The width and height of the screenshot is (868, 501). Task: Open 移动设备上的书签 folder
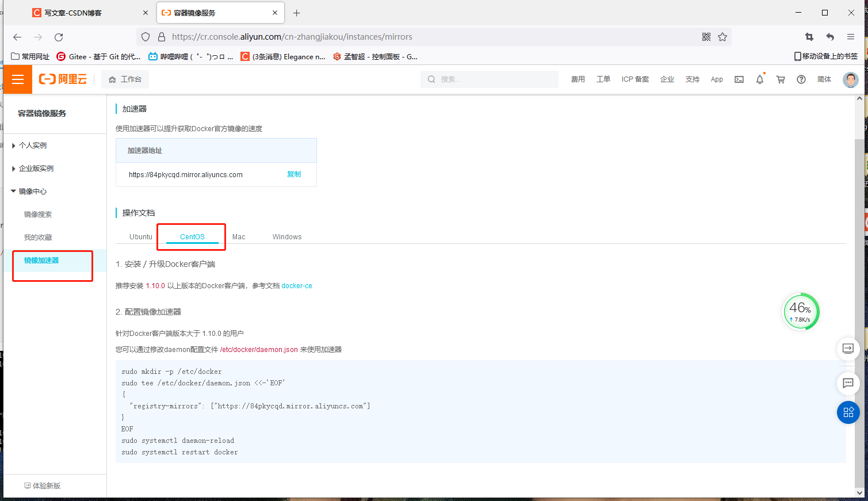click(826, 56)
